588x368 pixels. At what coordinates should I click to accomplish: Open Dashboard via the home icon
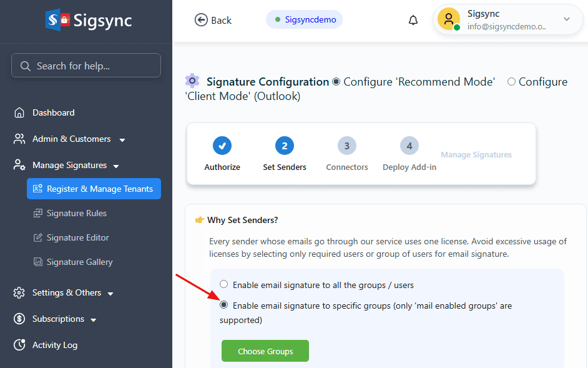coord(19,113)
